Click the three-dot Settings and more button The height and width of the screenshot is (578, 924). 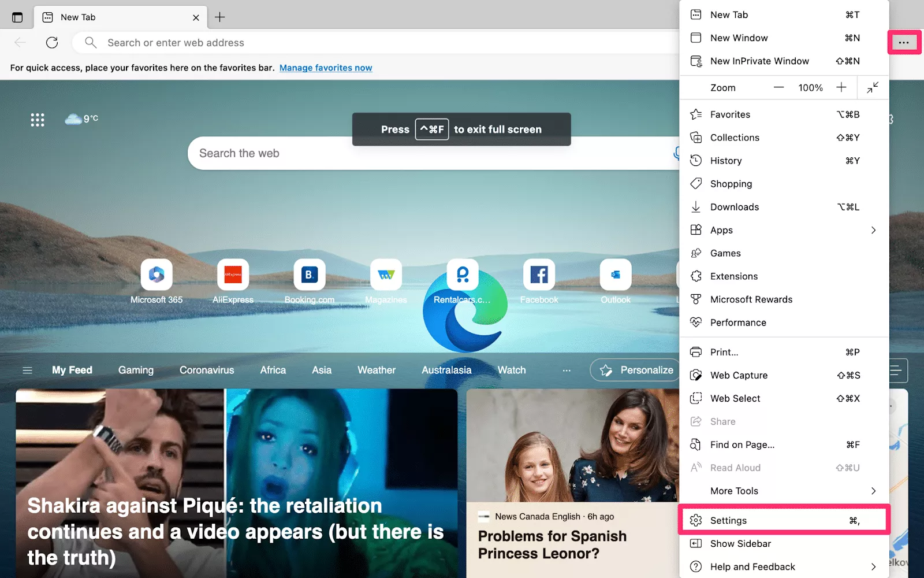pos(904,42)
